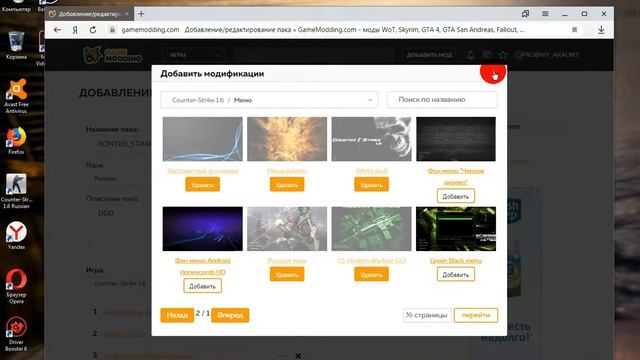Click the GameModding site logo
This screenshot has width=640, height=360.
coord(113,55)
